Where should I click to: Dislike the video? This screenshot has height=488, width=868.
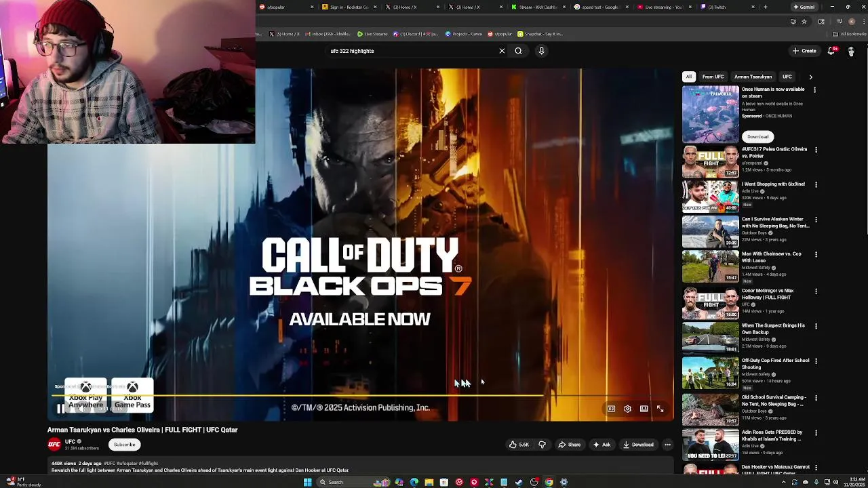click(x=542, y=445)
